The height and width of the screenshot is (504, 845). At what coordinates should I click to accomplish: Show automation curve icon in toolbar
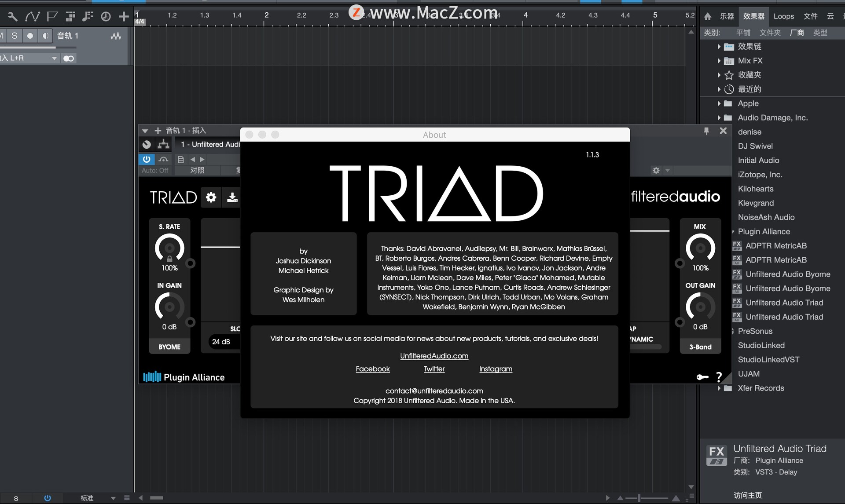[33, 17]
